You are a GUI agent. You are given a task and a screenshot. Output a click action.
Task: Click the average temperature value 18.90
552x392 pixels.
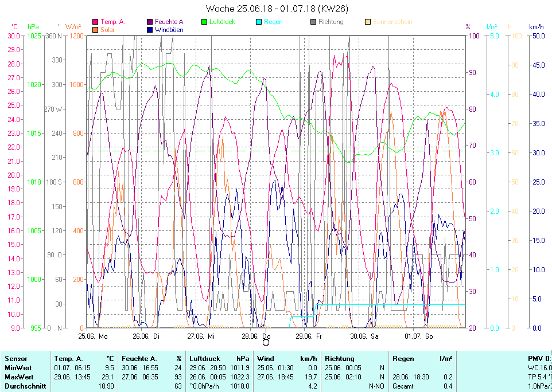106,386
